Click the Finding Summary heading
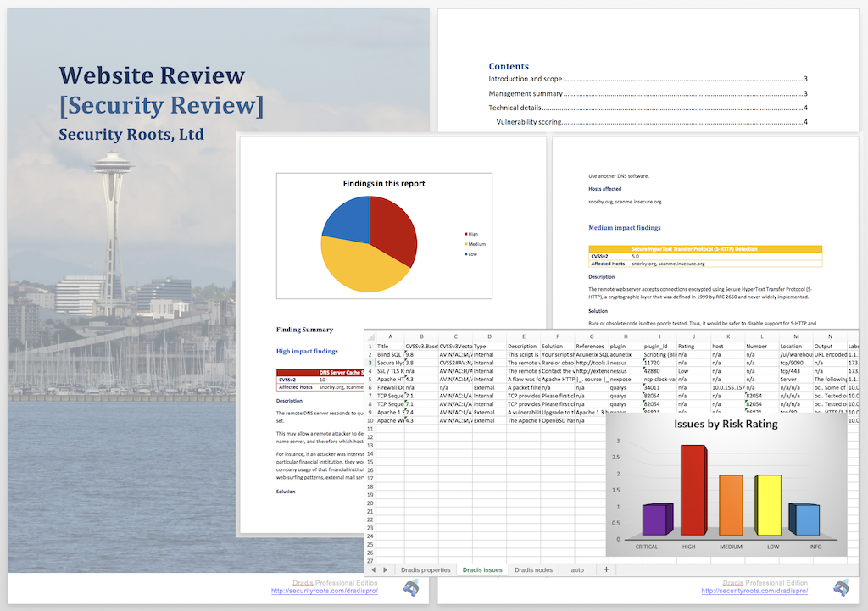The width and height of the screenshot is (868, 611). 304,330
